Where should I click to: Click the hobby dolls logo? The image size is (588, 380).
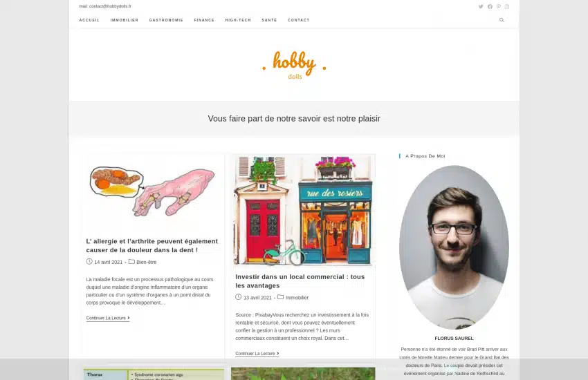(x=294, y=64)
